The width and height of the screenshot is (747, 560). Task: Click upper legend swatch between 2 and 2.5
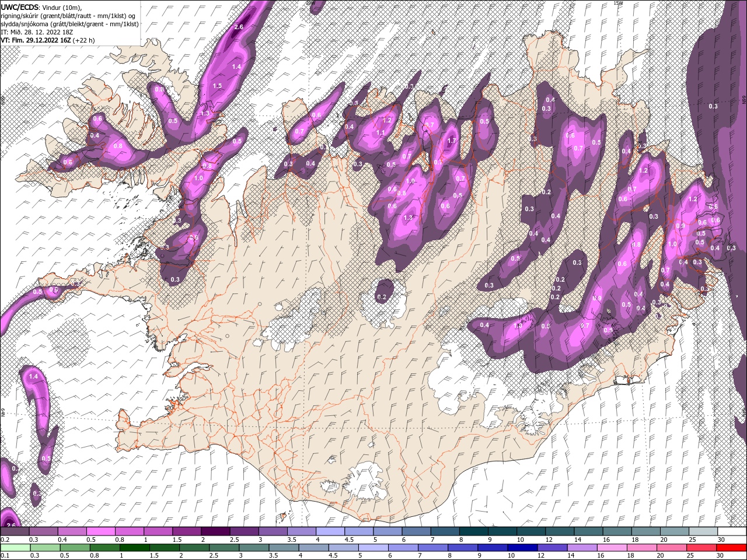pyautogui.click(x=215, y=531)
